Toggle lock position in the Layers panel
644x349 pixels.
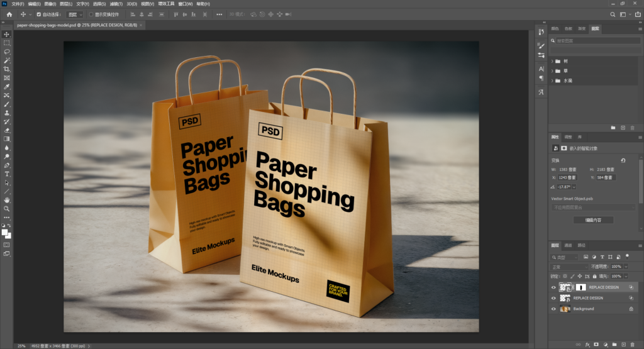click(579, 276)
